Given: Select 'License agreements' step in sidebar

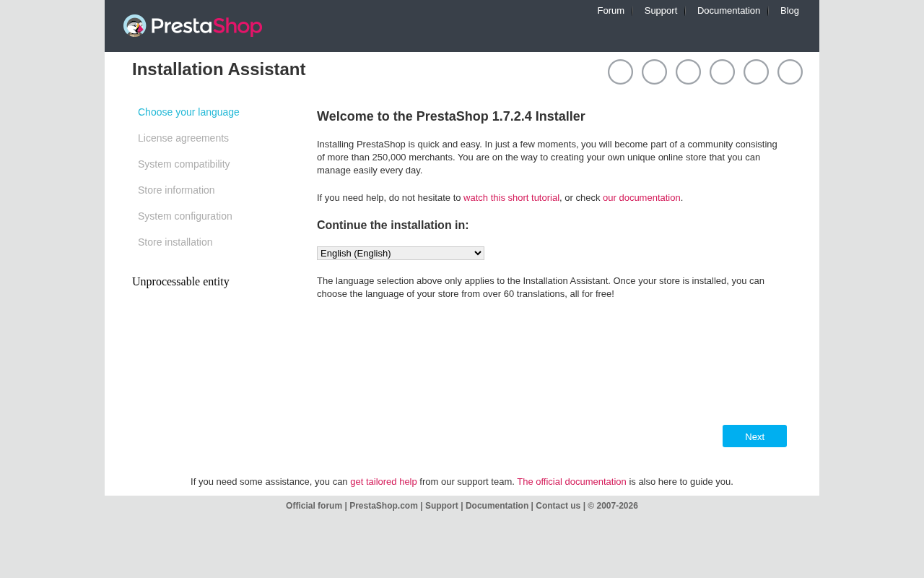Looking at the screenshot, I should pyautogui.click(x=183, y=139).
